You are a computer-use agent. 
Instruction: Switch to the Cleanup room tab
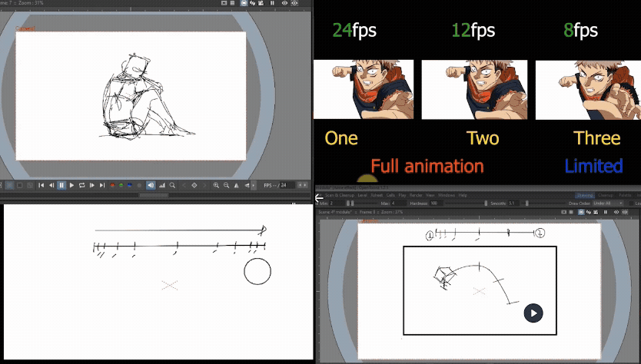tap(606, 195)
